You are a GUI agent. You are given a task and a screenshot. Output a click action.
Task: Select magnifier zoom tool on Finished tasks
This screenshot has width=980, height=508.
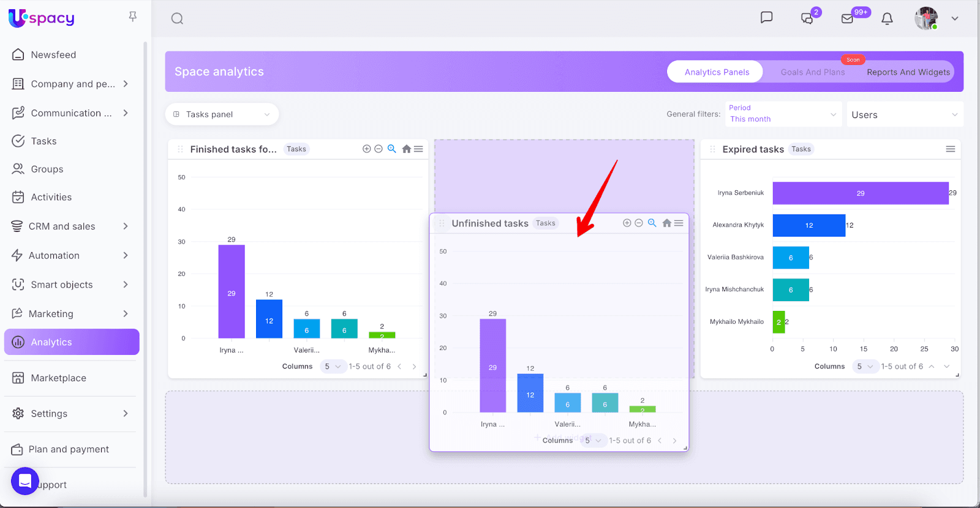(392, 149)
